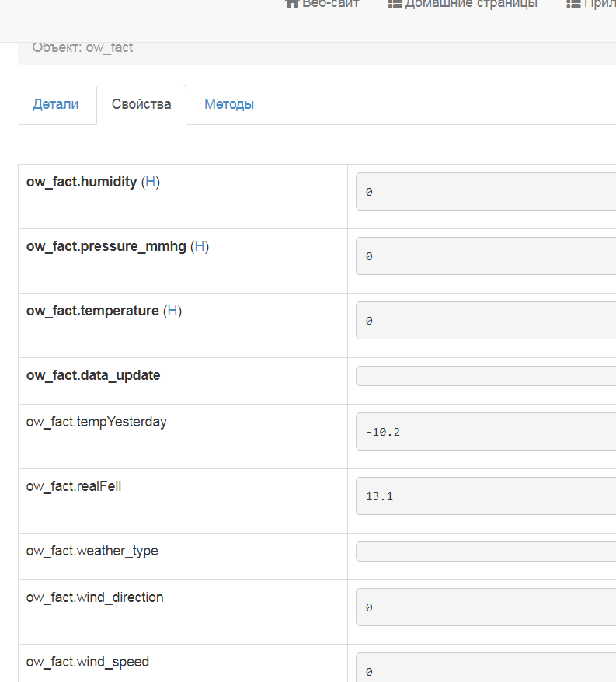Open history link (H) for ow_fact.humidity
616x682 pixels.
(x=151, y=182)
